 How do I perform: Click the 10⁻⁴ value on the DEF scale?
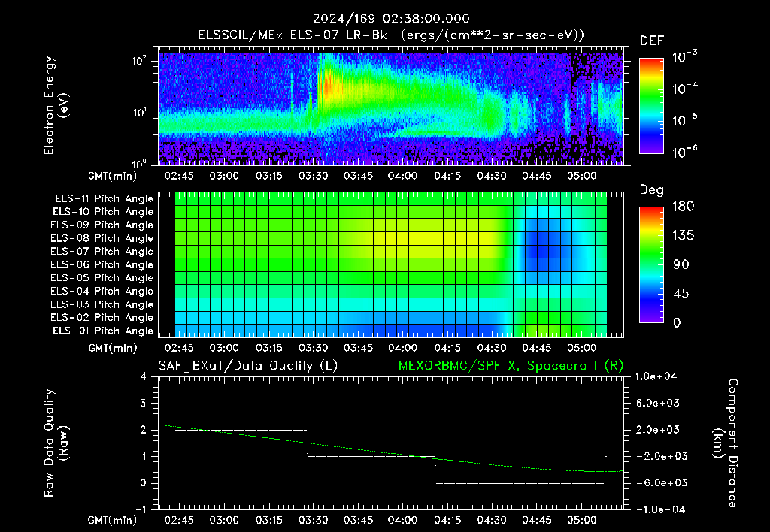pyautogui.click(x=684, y=89)
